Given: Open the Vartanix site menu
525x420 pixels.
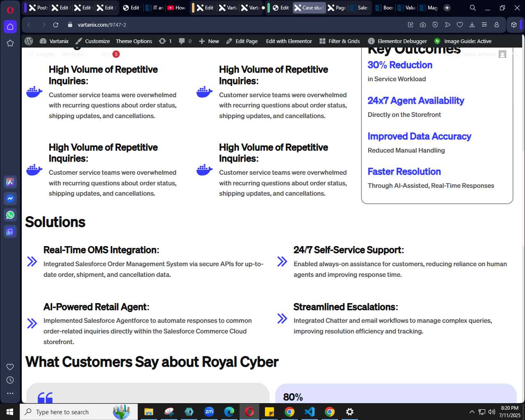Looking at the screenshot, I should coord(54,41).
